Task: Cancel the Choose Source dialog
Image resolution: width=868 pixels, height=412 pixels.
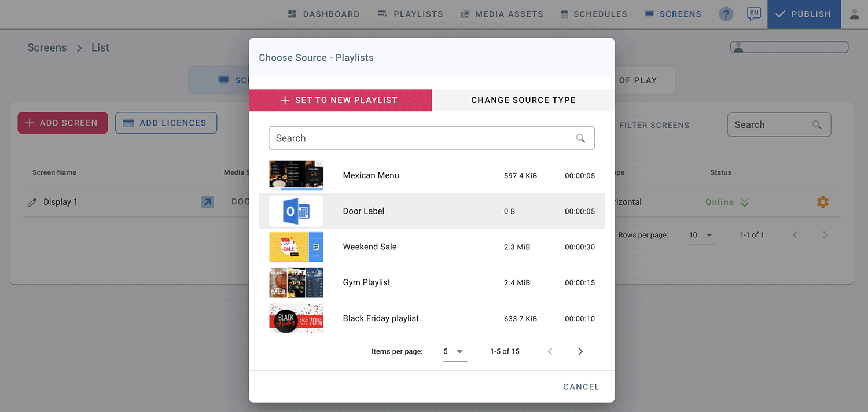Action: (x=581, y=387)
